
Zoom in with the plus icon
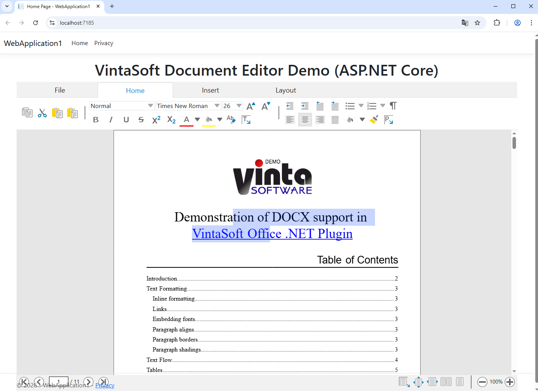tap(510, 382)
